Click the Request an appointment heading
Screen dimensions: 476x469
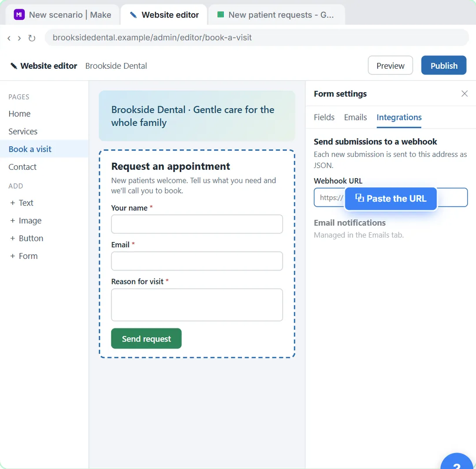click(171, 166)
